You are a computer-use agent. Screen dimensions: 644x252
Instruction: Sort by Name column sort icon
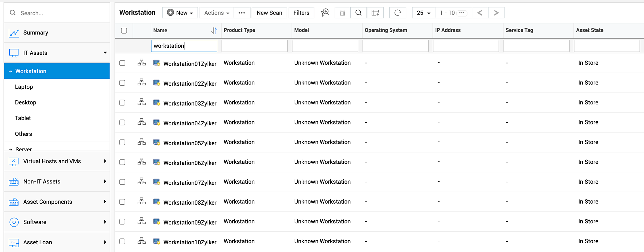coord(214,31)
